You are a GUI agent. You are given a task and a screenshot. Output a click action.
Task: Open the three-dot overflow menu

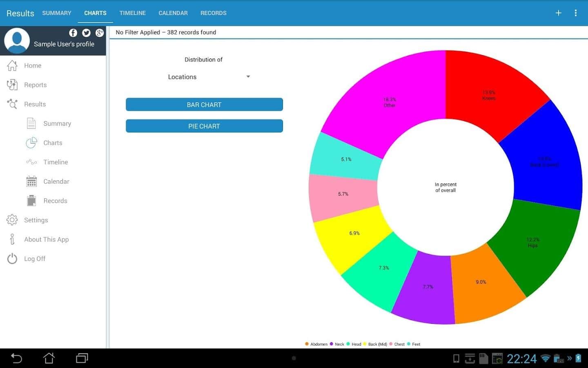click(x=575, y=13)
